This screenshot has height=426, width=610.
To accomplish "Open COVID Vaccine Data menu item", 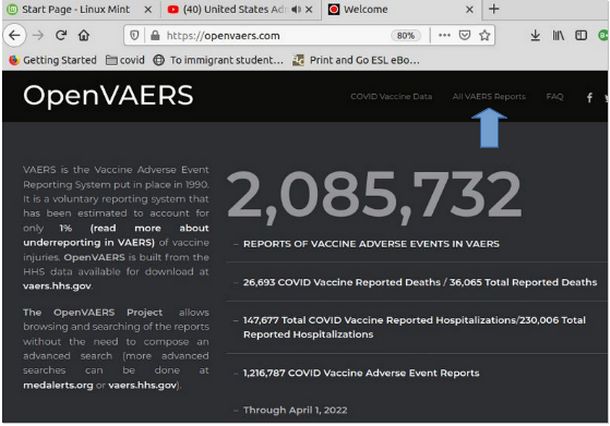I will [x=391, y=96].
